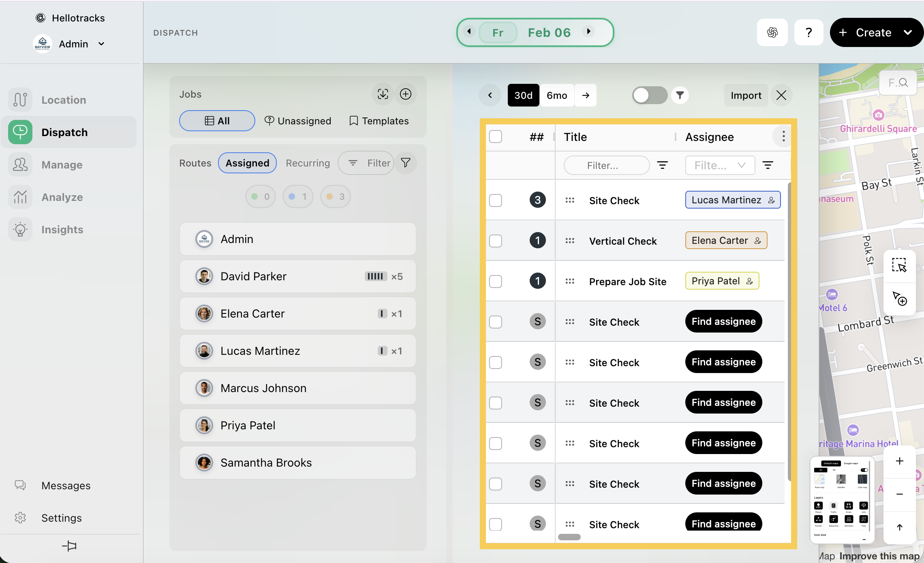Click the import jobs download icon
This screenshot has width=924, height=563.
[x=383, y=94]
